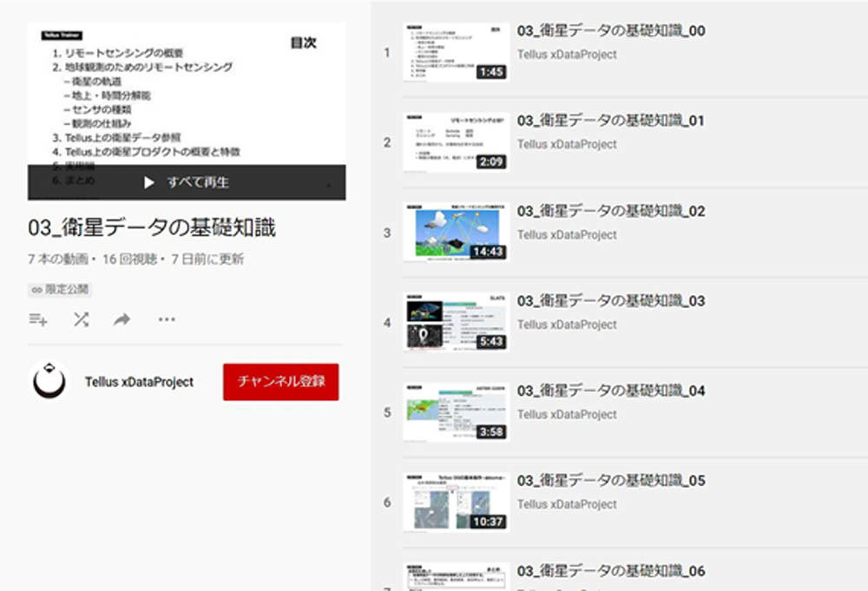Click the playlist stats line 7 本の動画

[x=135, y=259]
